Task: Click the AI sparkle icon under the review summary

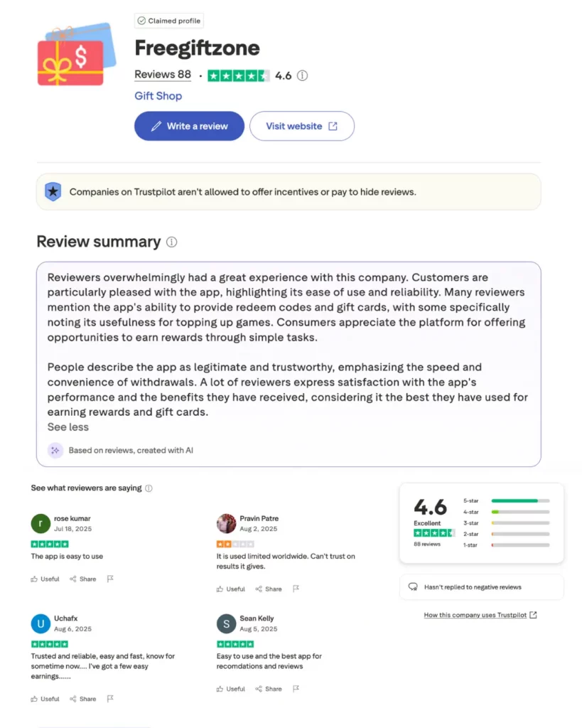Action: tap(55, 451)
